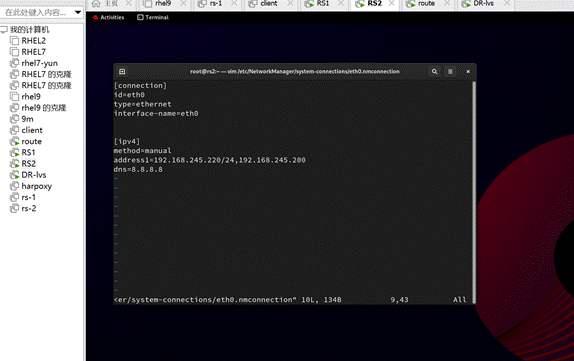The height and width of the screenshot is (361, 574).
Task: Close the client tab
Action: point(290,3)
